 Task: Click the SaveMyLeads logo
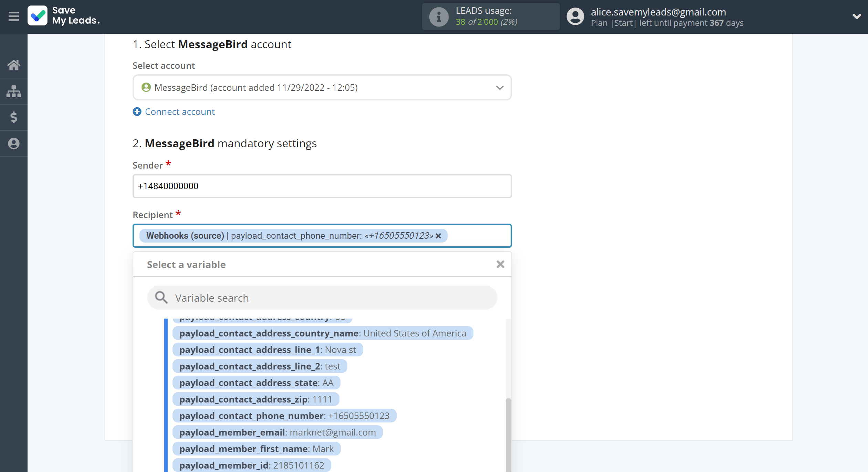64,16
